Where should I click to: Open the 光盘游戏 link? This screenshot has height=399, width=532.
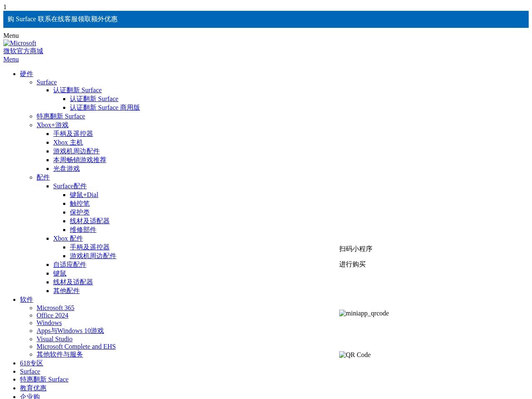tap(66, 169)
